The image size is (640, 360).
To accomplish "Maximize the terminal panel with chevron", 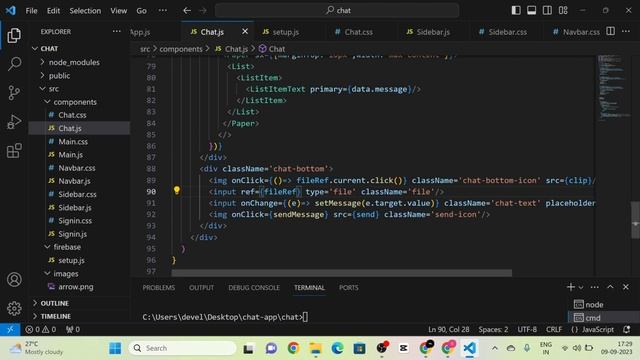I will pyautogui.click(x=610, y=287).
